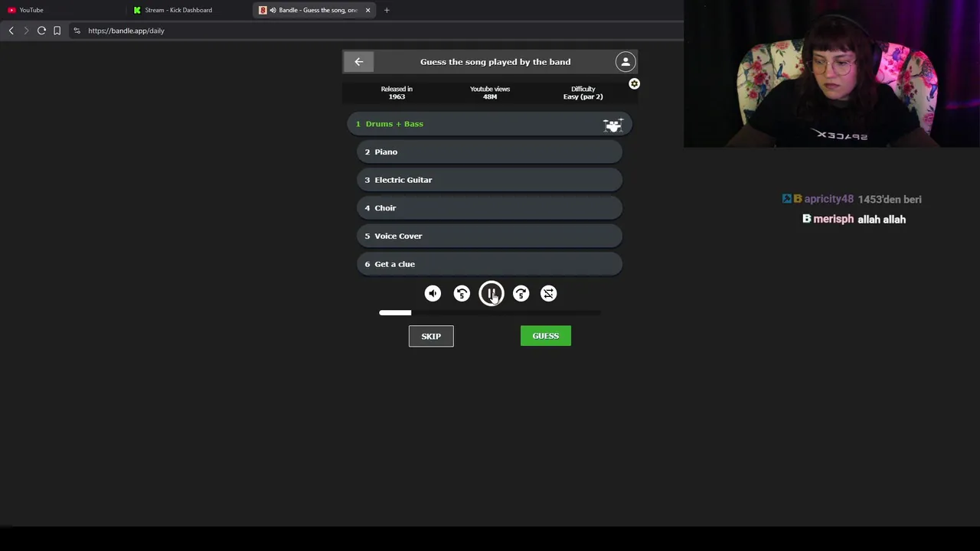Click the site settings icon beside URL
Viewport: 980px width, 551px height.
pos(77,31)
